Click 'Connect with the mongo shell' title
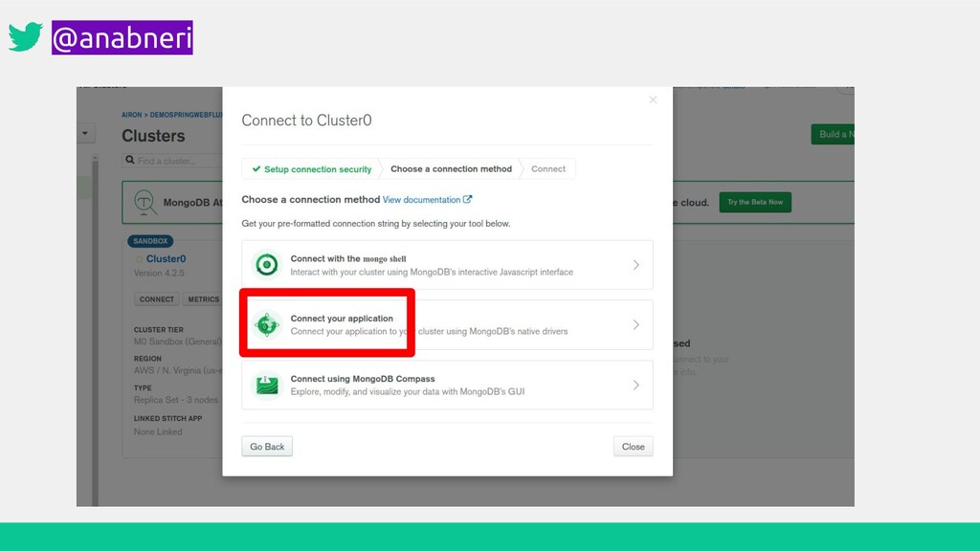The height and width of the screenshot is (551, 980). [348, 258]
